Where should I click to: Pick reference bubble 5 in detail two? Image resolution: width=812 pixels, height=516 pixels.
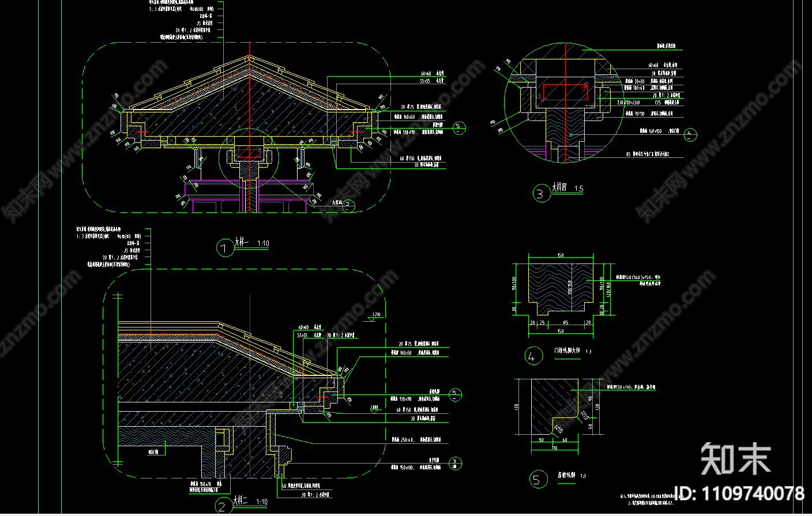455,394
